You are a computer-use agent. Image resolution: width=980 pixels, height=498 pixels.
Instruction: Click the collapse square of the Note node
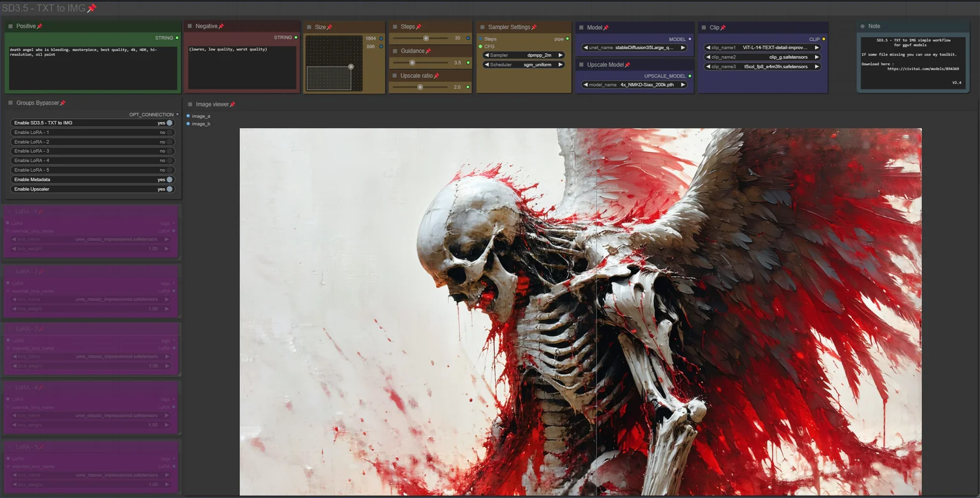point(863,27)
